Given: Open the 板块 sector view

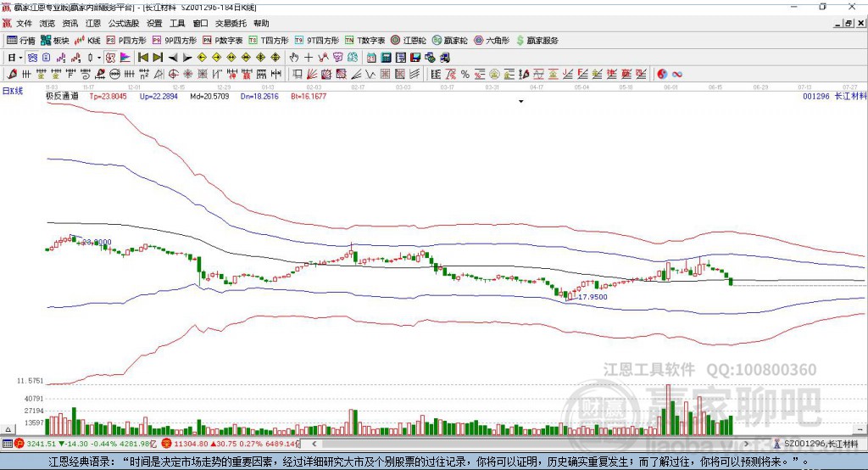Looking at the screenshot, I should [x=55, y=41].
